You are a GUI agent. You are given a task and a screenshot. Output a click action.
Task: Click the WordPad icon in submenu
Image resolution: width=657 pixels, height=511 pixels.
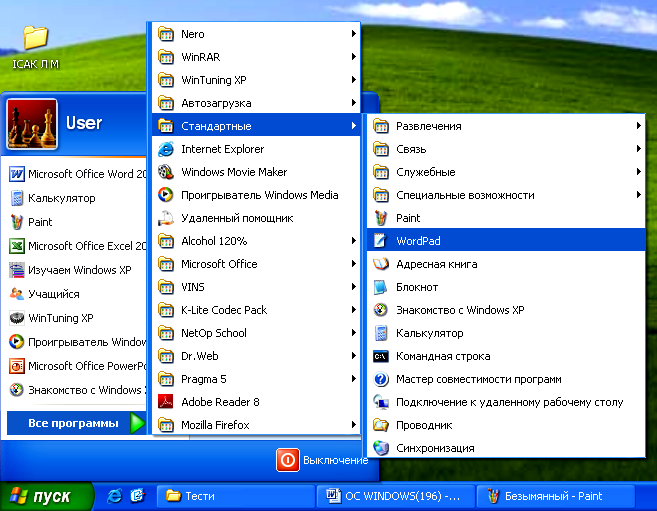[x=380, y=240]
